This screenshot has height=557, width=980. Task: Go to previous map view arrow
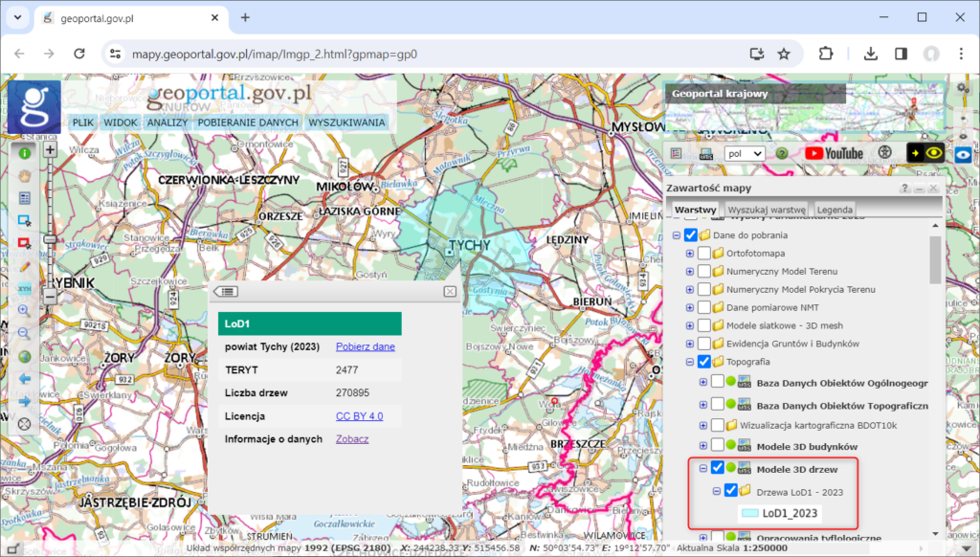(25, 379)
